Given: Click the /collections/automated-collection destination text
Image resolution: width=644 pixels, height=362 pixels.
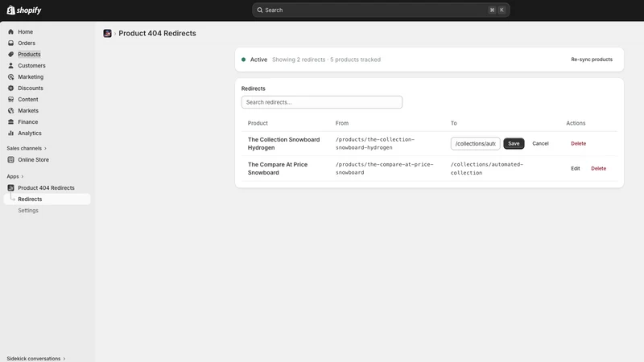Looking at the screenshot, I should (487, 168).
